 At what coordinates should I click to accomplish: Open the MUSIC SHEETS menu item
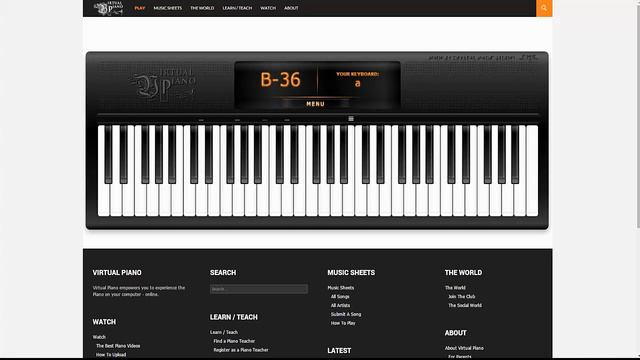pyautogui.click(x=168, y=8)
